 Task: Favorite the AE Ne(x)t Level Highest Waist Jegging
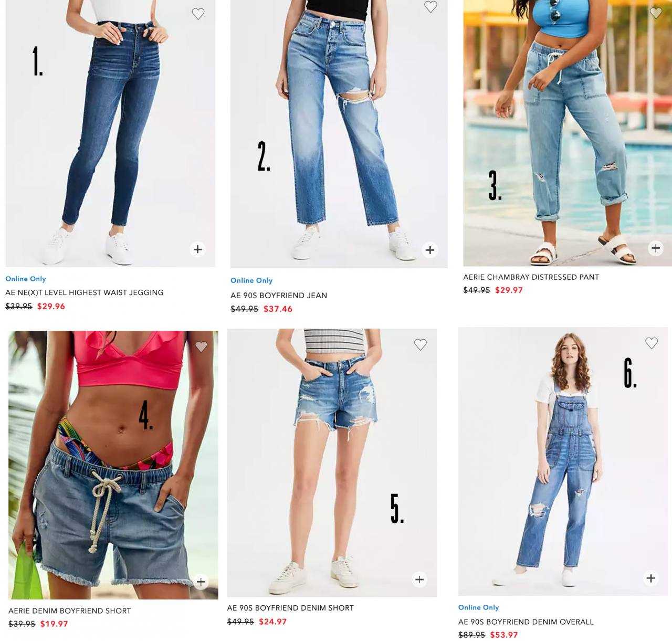(x=198, y=14)
